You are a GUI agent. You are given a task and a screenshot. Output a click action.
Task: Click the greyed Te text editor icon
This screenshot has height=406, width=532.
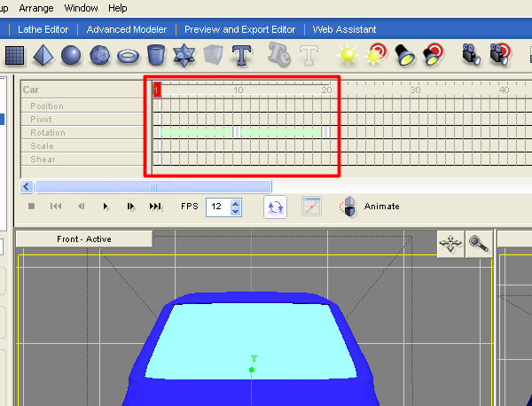point(279,54)
